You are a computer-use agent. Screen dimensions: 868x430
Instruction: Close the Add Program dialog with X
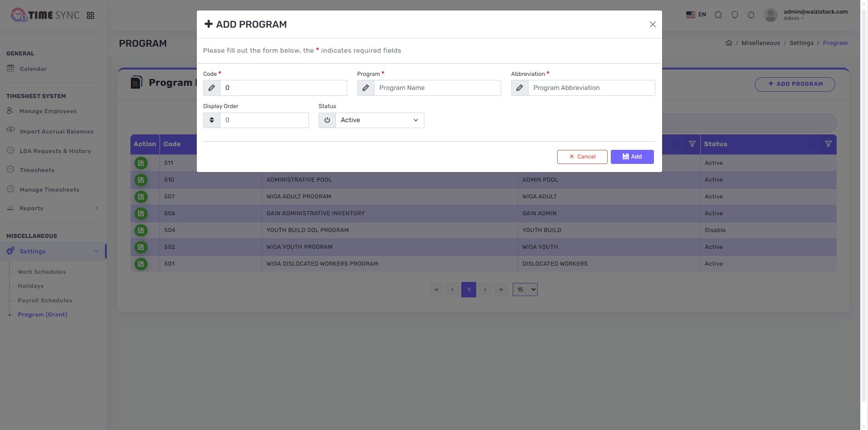point(653,25)
